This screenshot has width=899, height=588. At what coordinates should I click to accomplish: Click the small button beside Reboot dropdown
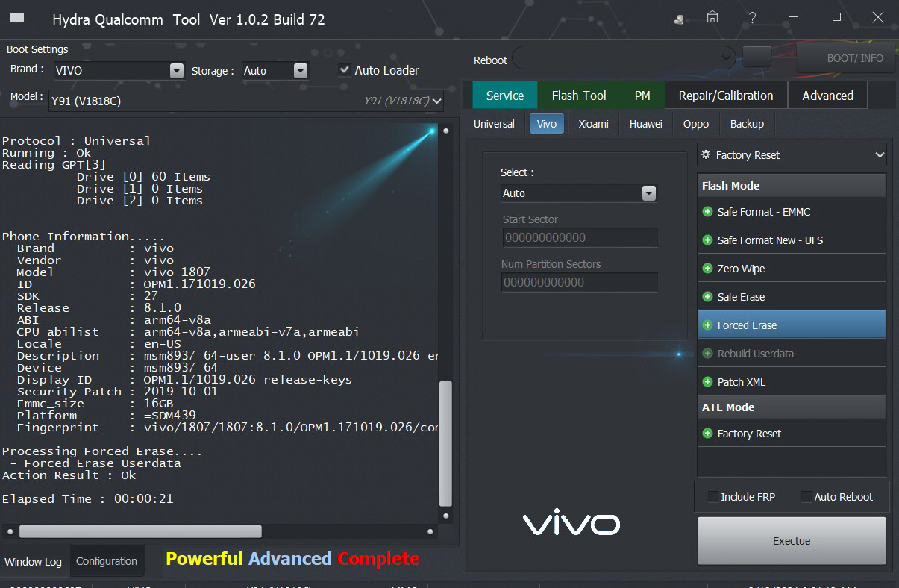(x=757, y=57)
